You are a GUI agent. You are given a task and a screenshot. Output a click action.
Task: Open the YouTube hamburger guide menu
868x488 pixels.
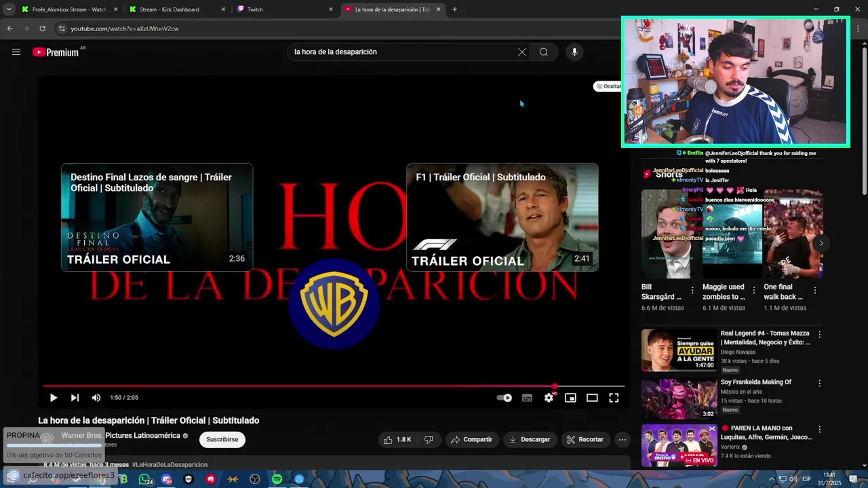click(16, 52)
